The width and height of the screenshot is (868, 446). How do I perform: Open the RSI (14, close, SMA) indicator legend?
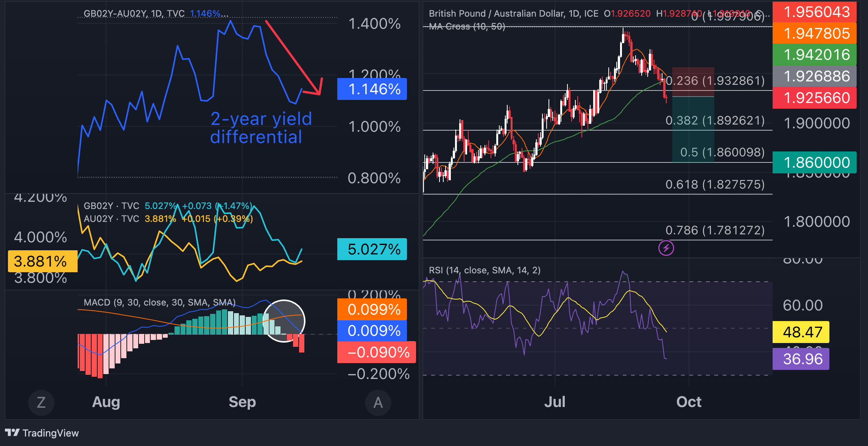click(x=485, y=270)
